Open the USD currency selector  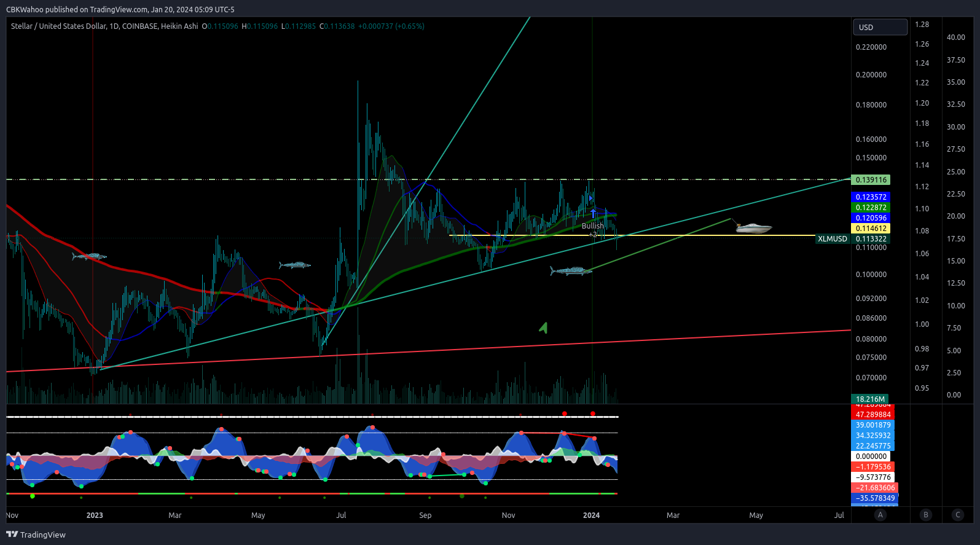(x=880, y=27)
